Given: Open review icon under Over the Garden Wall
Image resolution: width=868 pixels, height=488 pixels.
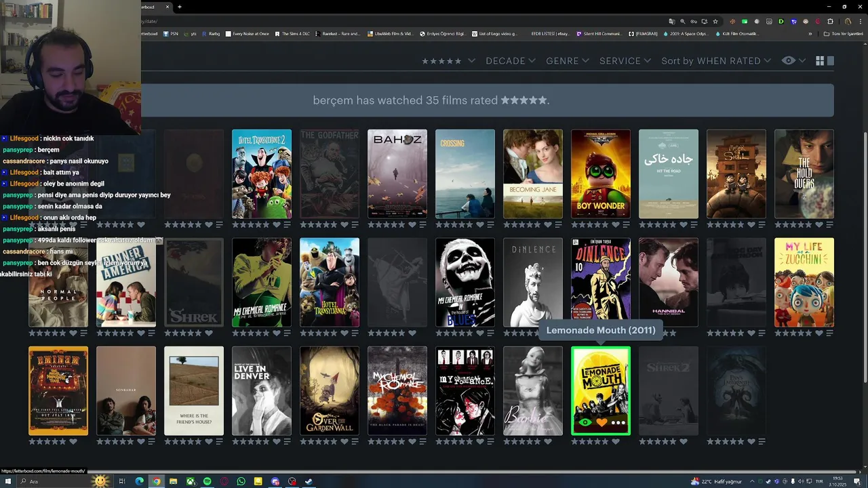Looking at the screenshot, I should coord(355,441).
